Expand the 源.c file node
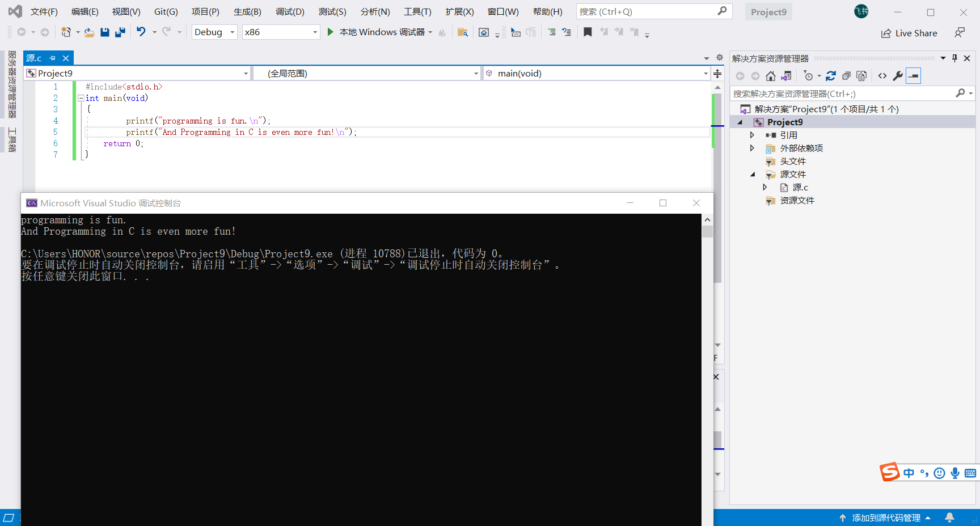Viewport: 980px width, 526px height. (764, 187)
